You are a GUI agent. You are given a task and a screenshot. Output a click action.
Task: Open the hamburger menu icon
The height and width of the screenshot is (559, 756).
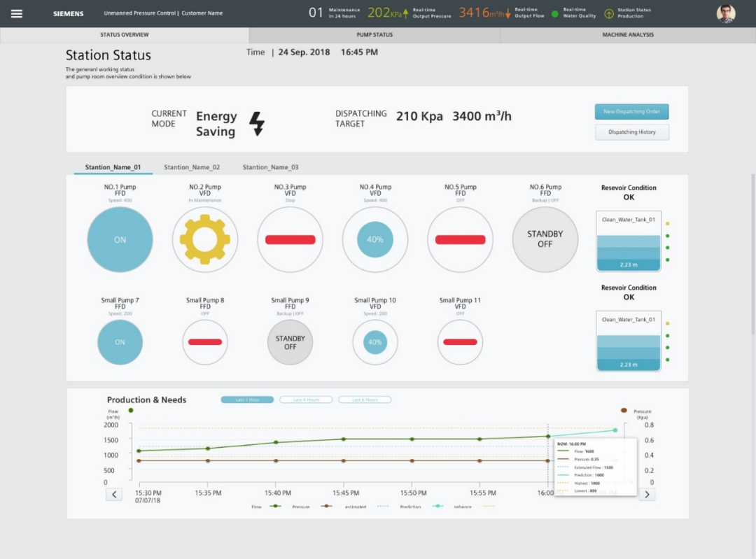click(17, 13)
